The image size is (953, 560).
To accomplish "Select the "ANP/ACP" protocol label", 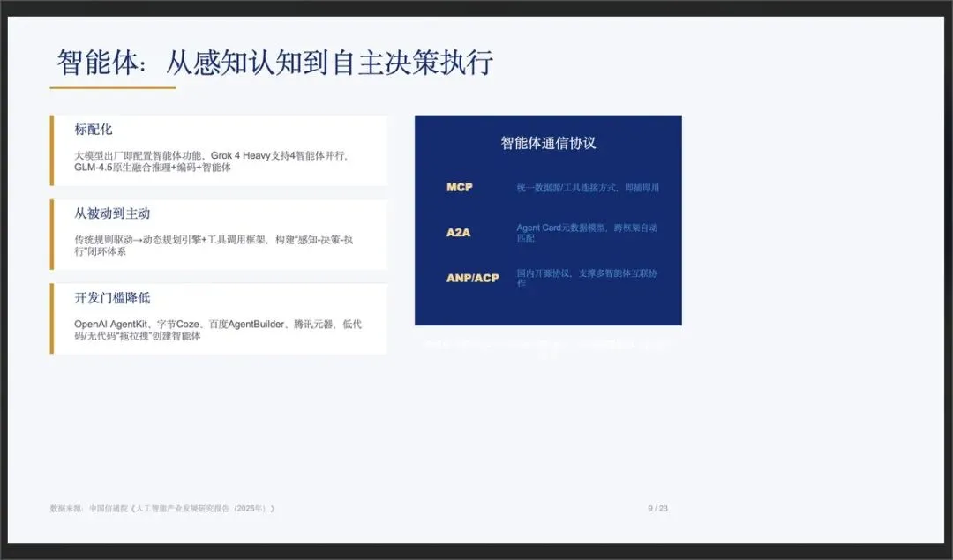I will pos(472,278).
